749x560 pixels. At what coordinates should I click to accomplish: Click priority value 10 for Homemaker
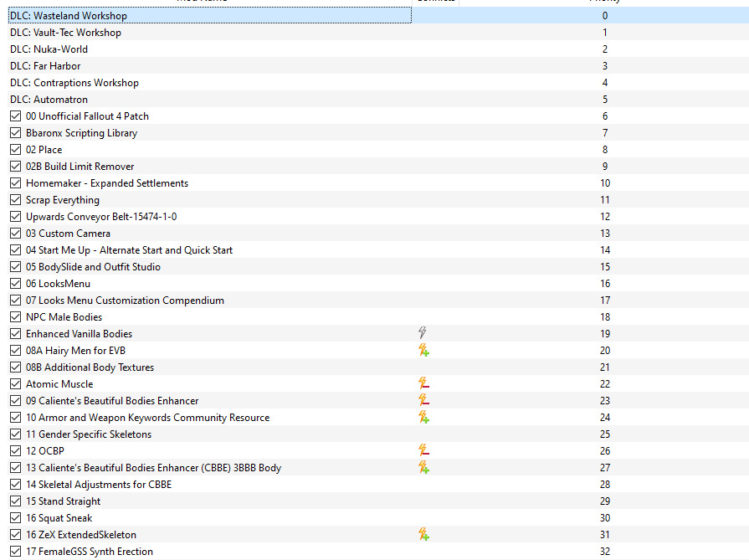click(x=605, y=183)
